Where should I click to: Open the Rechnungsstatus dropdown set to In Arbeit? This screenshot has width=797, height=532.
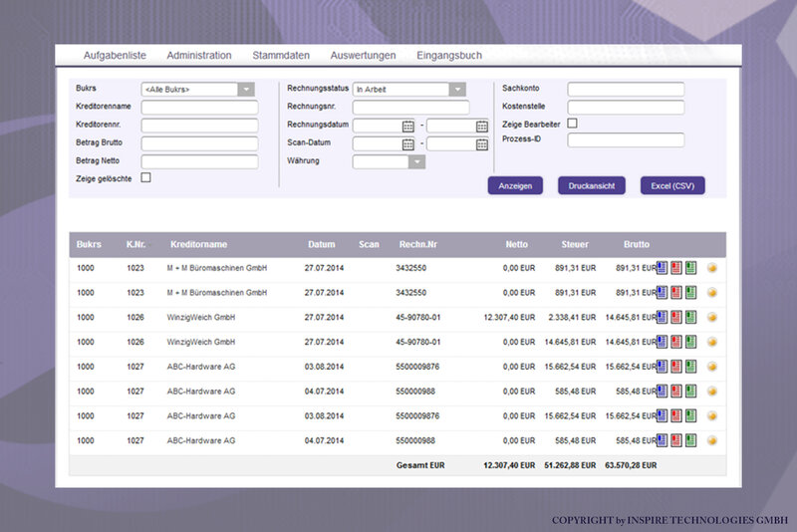[x=457, y=90]
